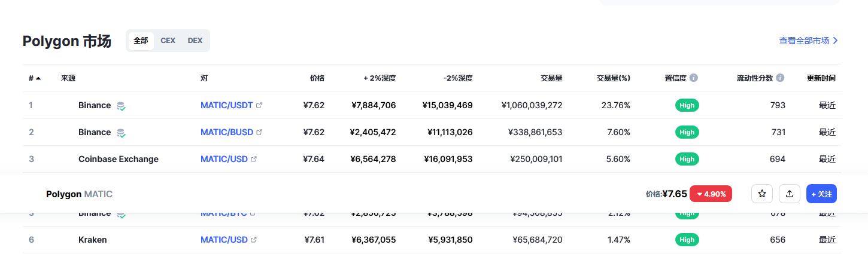Click the red -4.90% price change badge
This screenshot has width=868, height=257.
pos(711,194)
